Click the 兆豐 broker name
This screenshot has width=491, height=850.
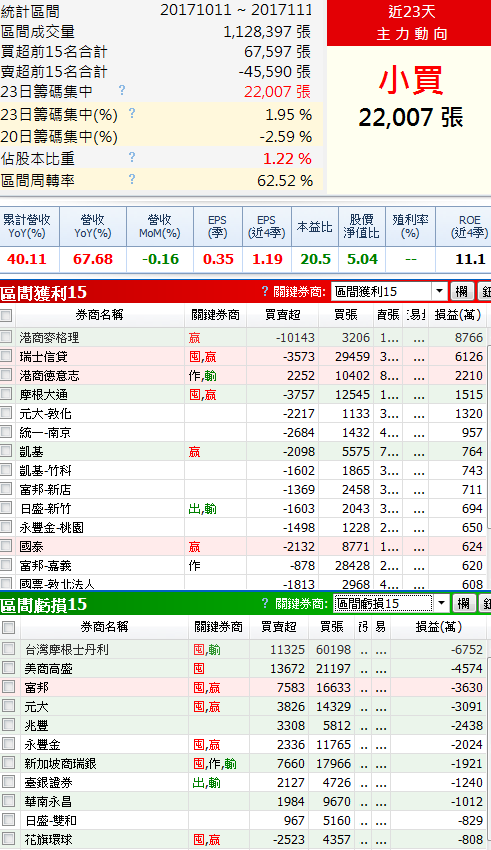(x=36, y=725)
